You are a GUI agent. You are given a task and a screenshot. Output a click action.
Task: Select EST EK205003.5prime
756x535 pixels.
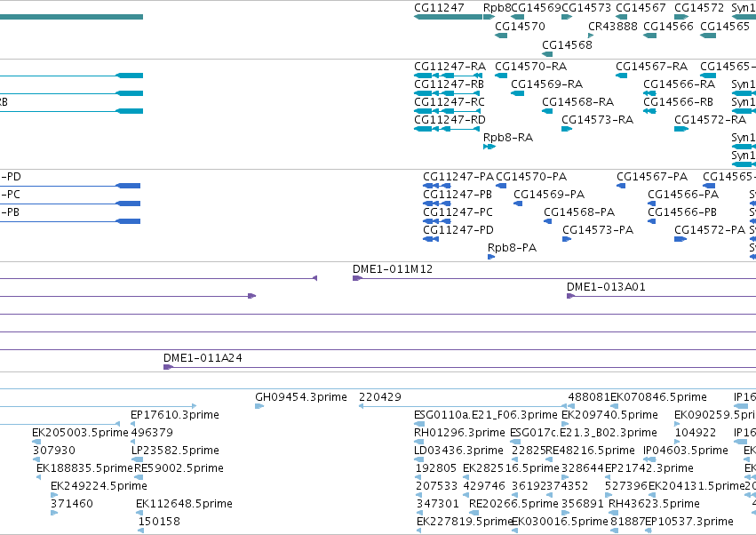pos(80,433)
